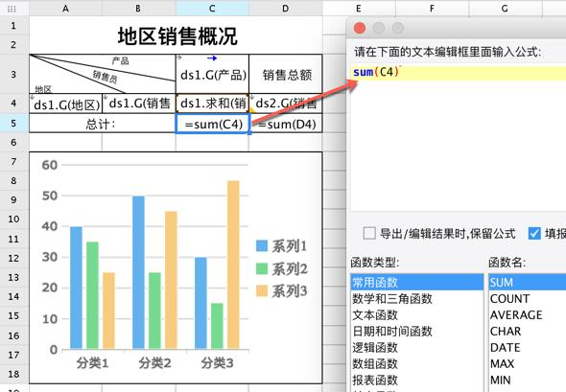The image size is (566, 392).
Task: Select column A header
Action: point(65,9)
